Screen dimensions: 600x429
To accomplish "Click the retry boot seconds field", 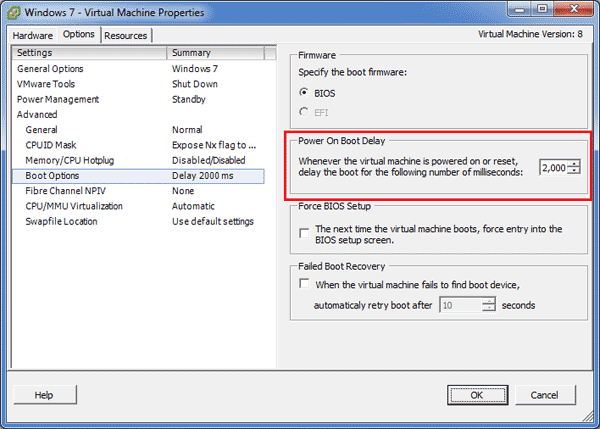I will click(460, 305).
